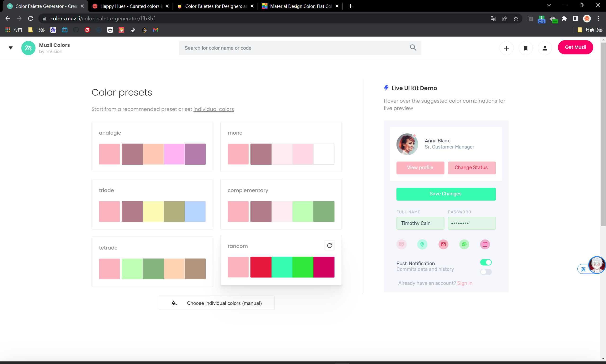Click the pink calendar icon in demo
606x364 pixels.
pos(485,244)
